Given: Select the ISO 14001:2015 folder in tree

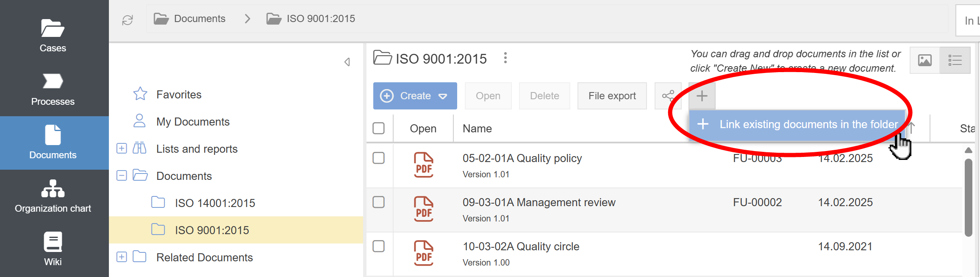Looking at the screenshot, I should click(215, 203).
